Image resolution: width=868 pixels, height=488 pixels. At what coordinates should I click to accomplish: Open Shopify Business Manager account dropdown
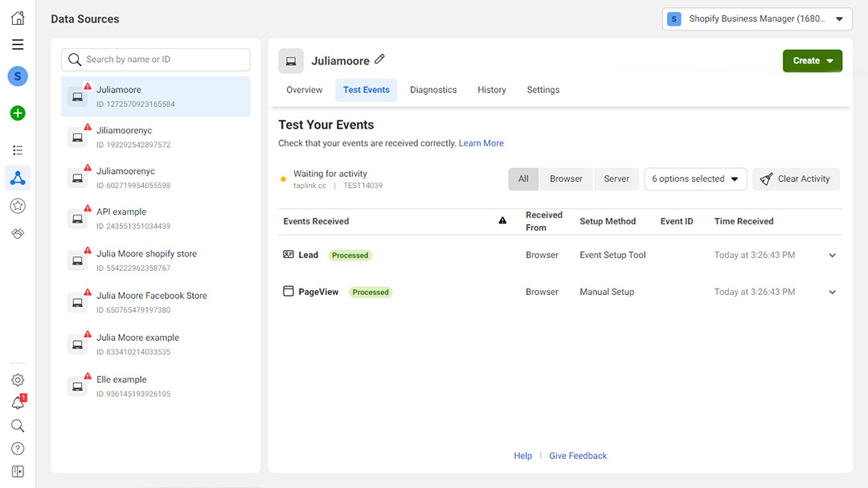coord(756,19)
